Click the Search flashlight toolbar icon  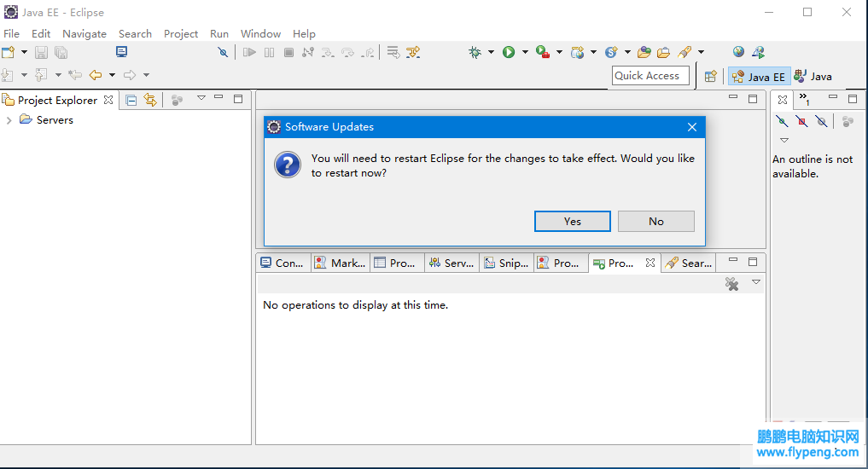point(684,53)
